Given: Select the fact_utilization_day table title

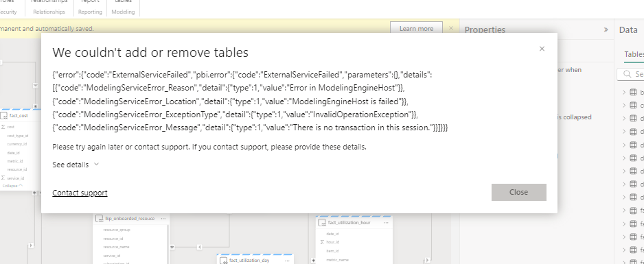Looking at the screenshot, I should 249,261.
